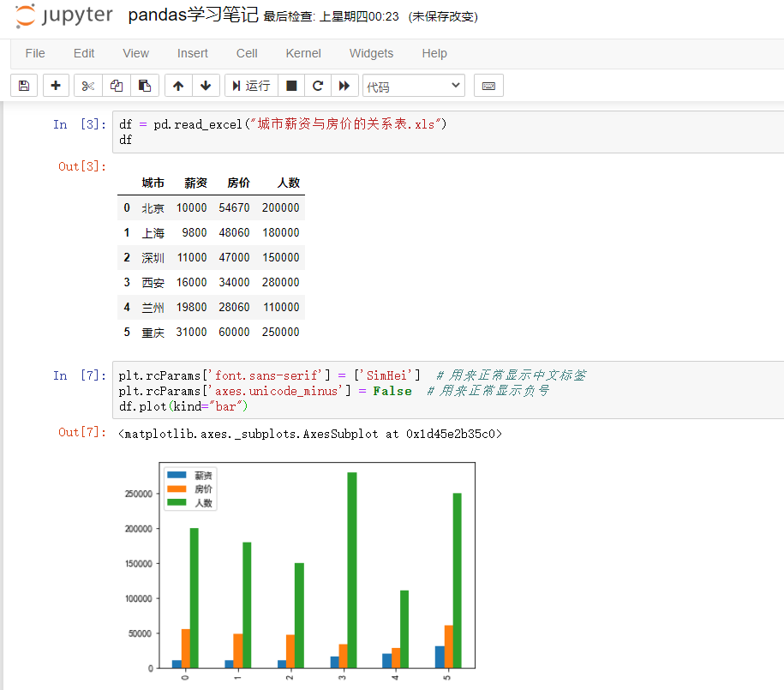Click the blue 薪资 legend swatch
784x690 pixels.
(177, 475)
